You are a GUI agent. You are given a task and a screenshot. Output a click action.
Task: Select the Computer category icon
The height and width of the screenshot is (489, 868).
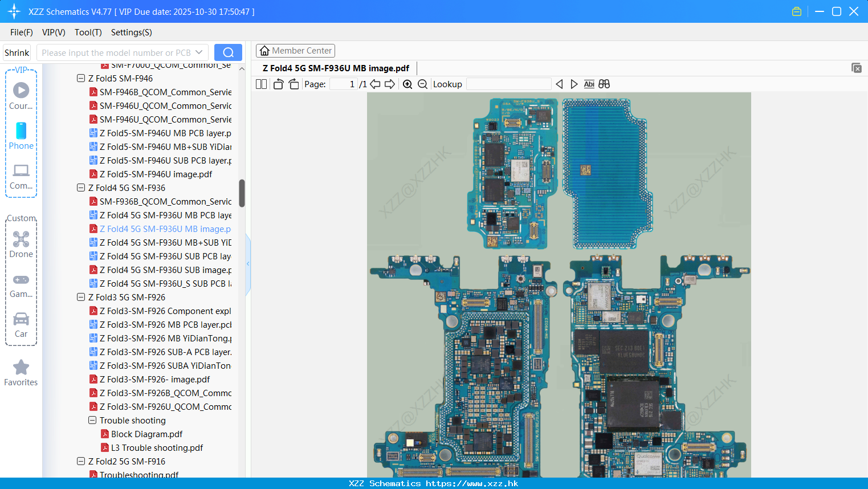(x=21, y=176)
